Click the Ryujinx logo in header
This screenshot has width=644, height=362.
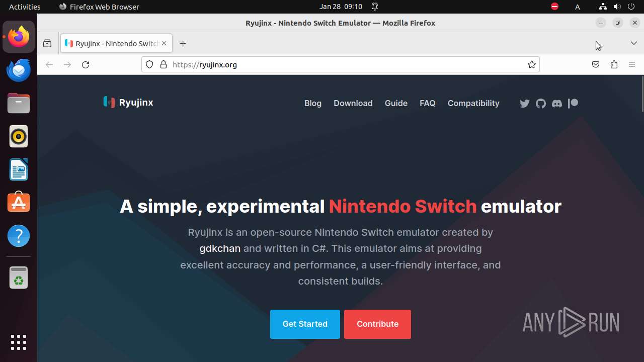pyautogui.click(x=109, y=102)
